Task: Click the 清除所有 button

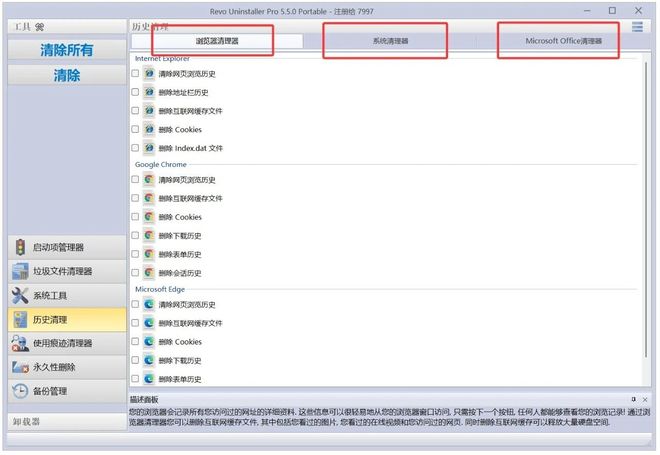Action: pyautogui.click(x=67, y=50)
